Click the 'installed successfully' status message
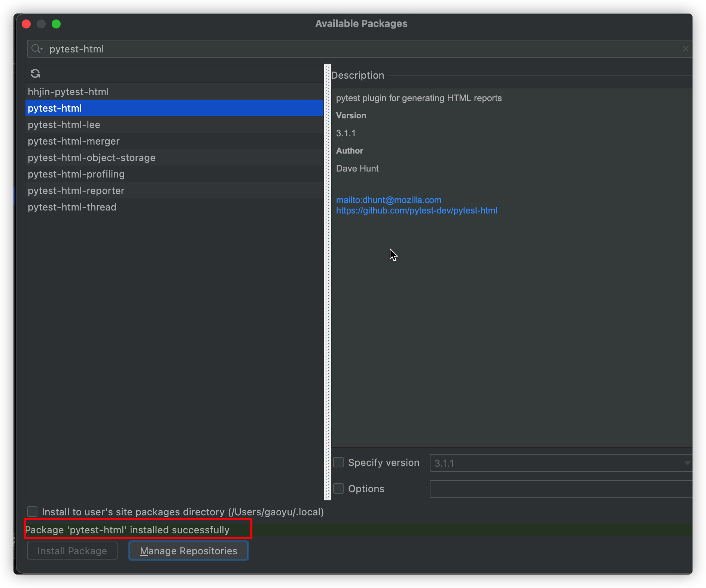Image resolution: width=706 pixels, height=588 pixels. 127,530
